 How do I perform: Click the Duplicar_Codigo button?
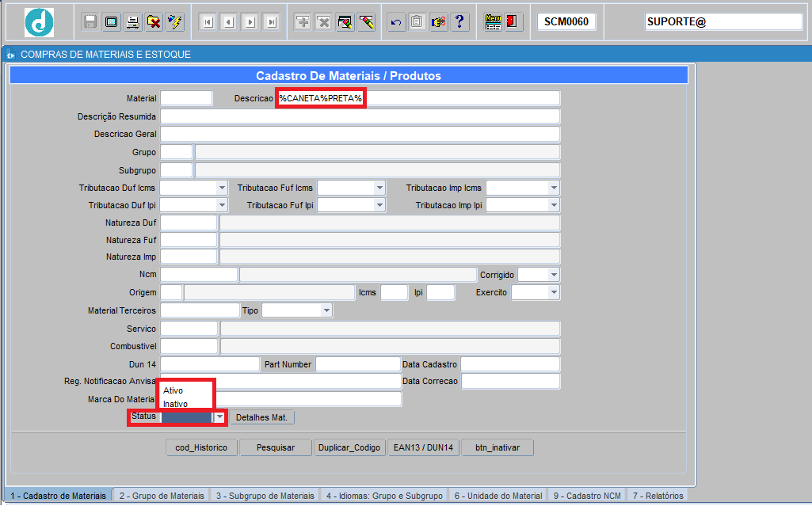[349, 447]
